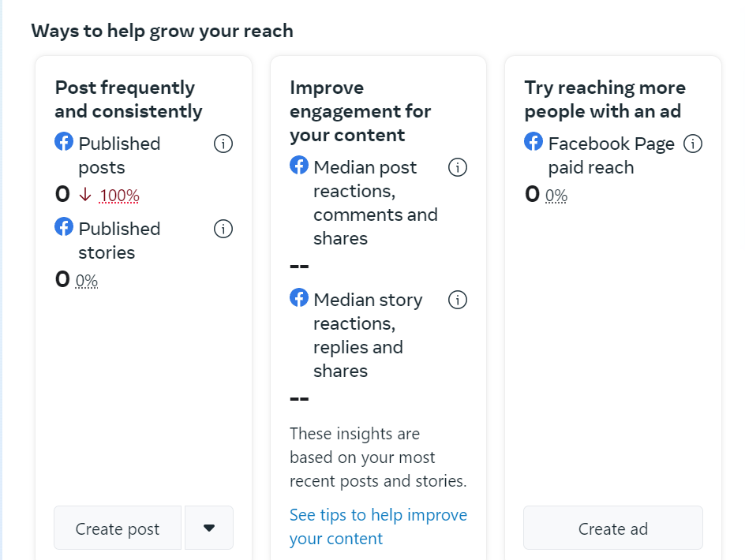Click Facebook logo beside Median post reactions
The image size is (745, 560).
[x=299, y=166]
